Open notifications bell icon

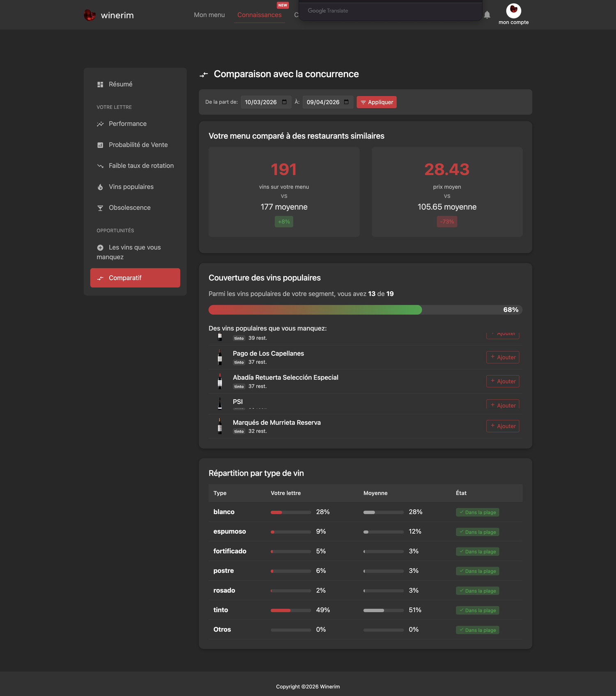pos(487,15)
